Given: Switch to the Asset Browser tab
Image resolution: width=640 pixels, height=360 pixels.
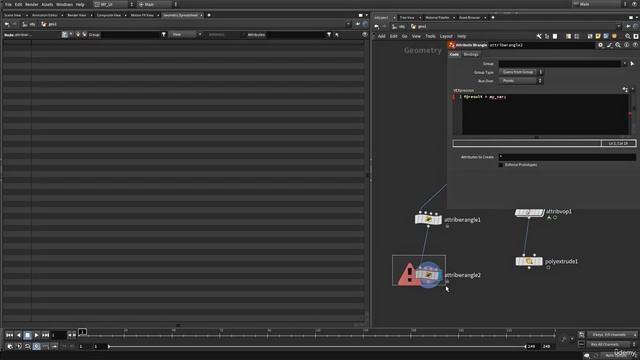Looking at the screenshot, I should point(469,18).
